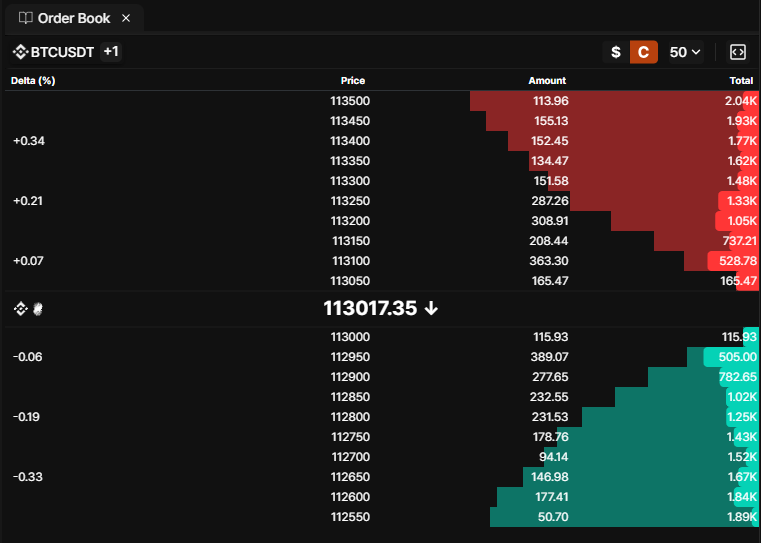This screenshot has width=761, height=543.
Task: Open the embed code panel icon
Action: tap(738, 52)
